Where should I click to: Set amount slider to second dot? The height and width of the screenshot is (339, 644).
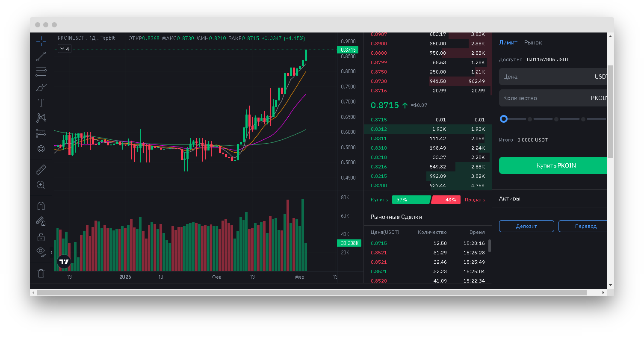tap(530, 119)
